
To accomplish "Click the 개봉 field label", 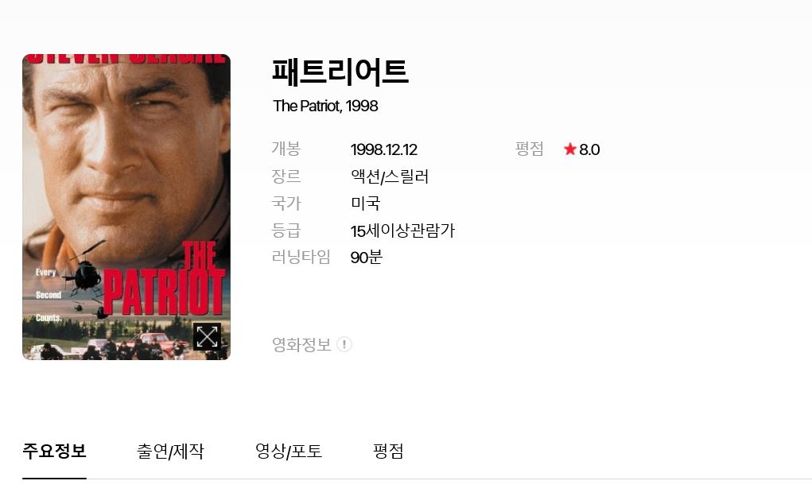I will (x=286, y=149).
